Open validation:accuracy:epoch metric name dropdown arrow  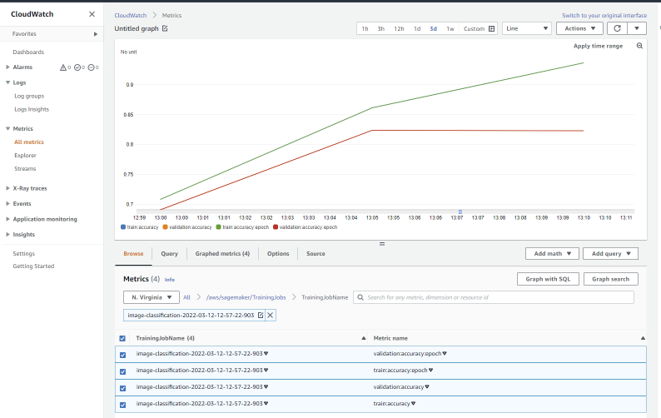tap(444, 354)
